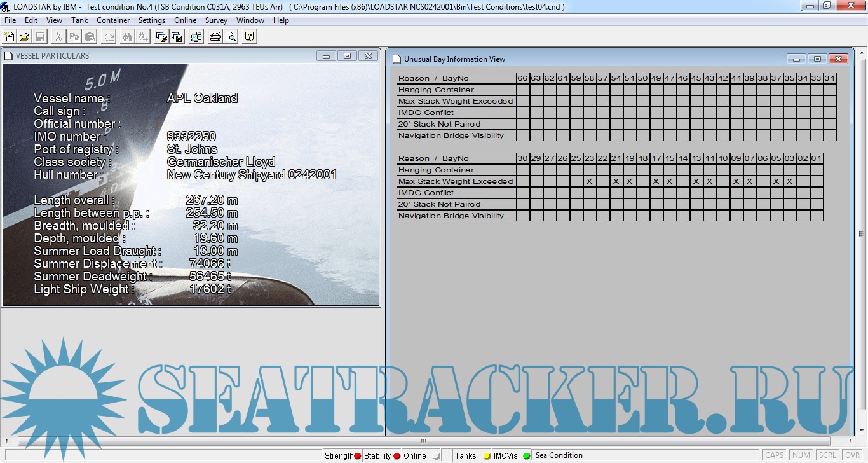
Task: Click the Stability red status indicator
Action: click(x=397, y=456)
